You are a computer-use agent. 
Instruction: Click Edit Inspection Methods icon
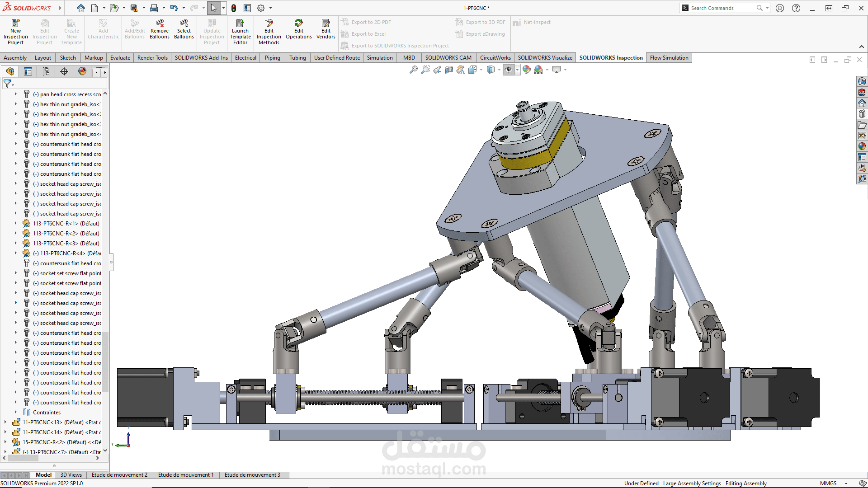pos(269,32)
